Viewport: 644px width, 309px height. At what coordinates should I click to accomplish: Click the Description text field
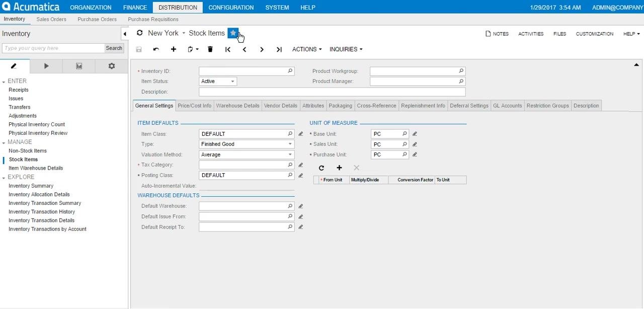coord(332,92)
